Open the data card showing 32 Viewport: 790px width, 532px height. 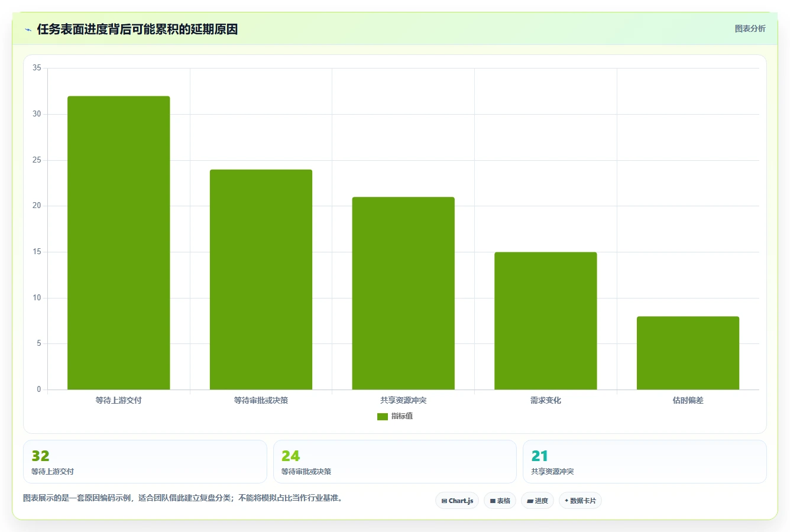(x=145, y=462)
